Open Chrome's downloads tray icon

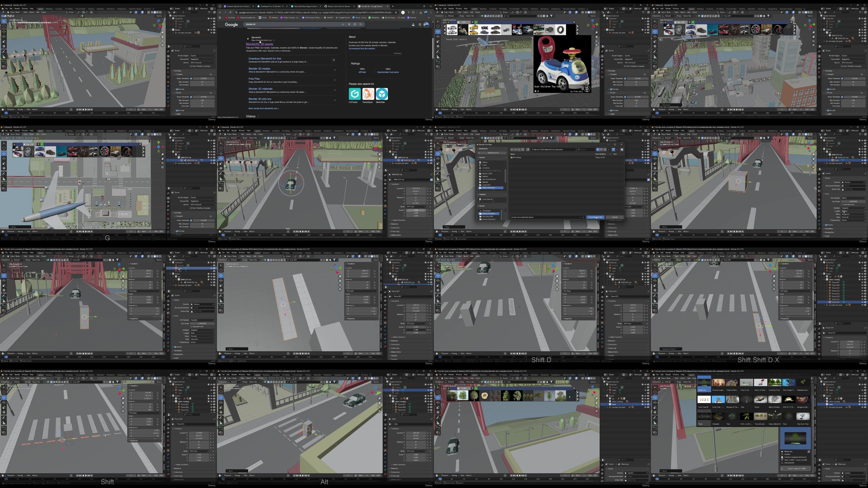(x=421, y=12)
